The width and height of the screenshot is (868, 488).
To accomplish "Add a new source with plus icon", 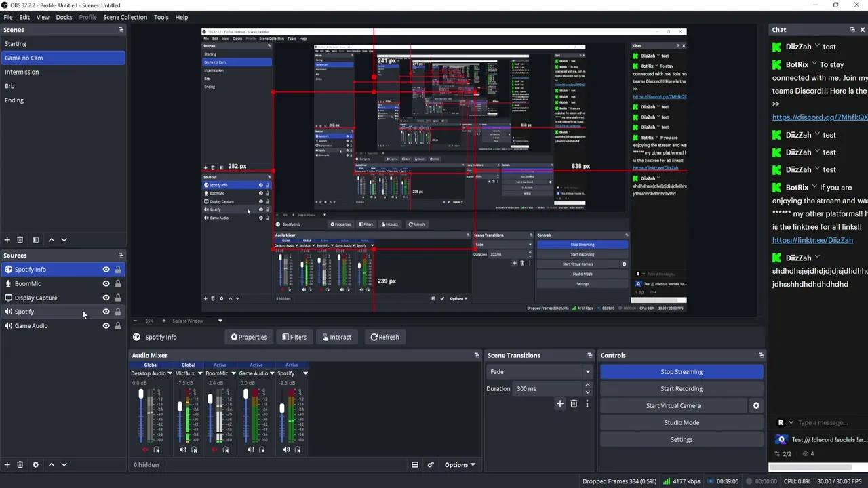I will click(7, 464).
